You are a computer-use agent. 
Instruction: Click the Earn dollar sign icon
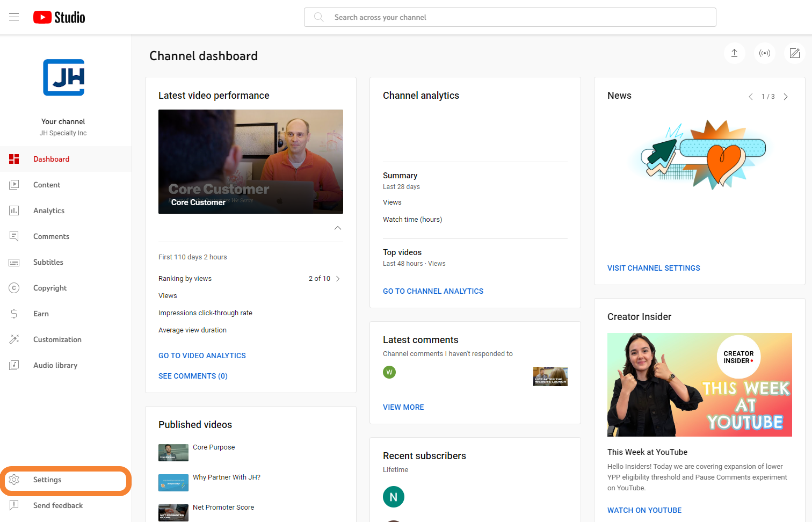click(14, 314)
